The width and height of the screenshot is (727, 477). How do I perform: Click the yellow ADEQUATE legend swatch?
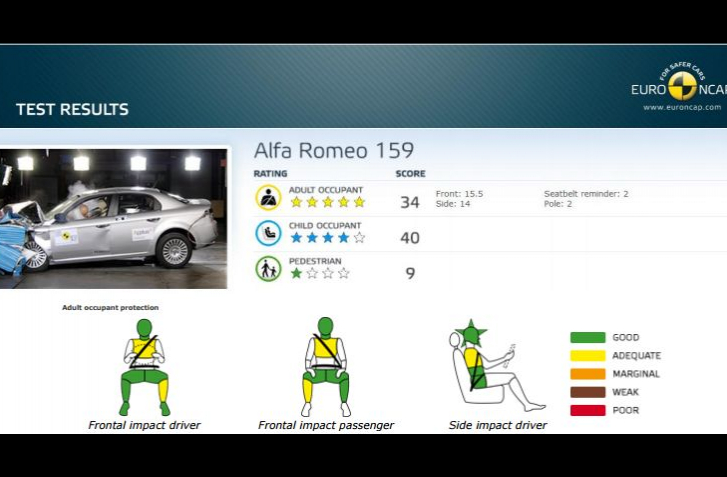click(x=587, y=356)
